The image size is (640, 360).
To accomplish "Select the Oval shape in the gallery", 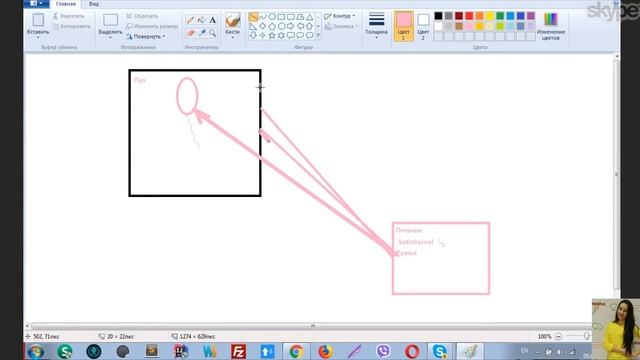I will [x=272, y=17].
